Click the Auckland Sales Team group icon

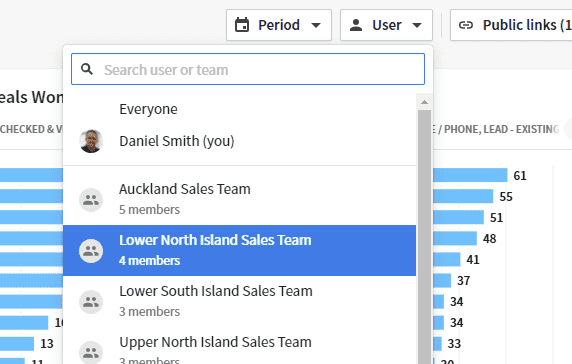click(91, 200)
